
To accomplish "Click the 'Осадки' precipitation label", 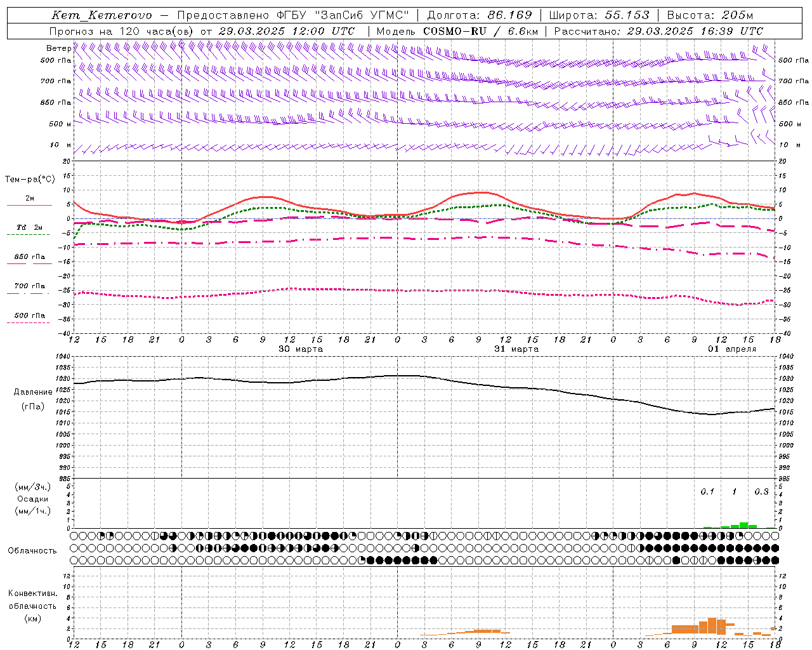I will (x=33, y=500).
